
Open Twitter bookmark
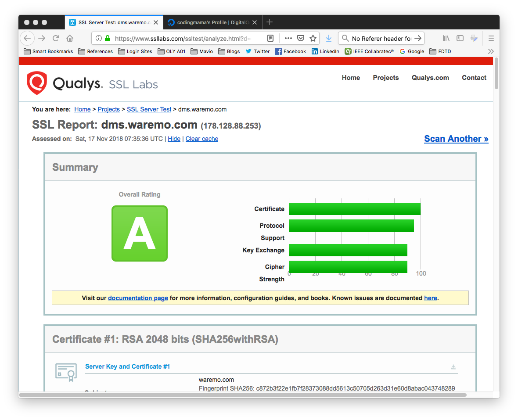point(258,51)
